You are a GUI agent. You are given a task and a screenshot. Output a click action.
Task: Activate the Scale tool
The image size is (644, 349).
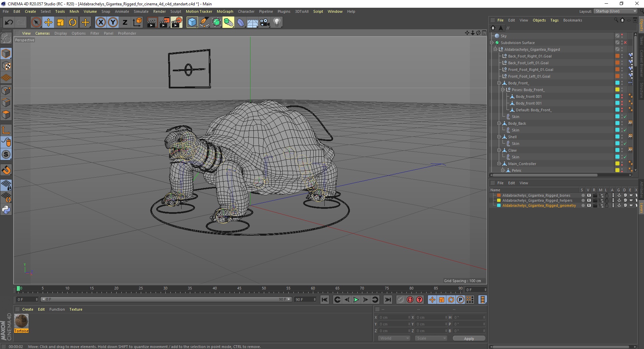point(61,23)
